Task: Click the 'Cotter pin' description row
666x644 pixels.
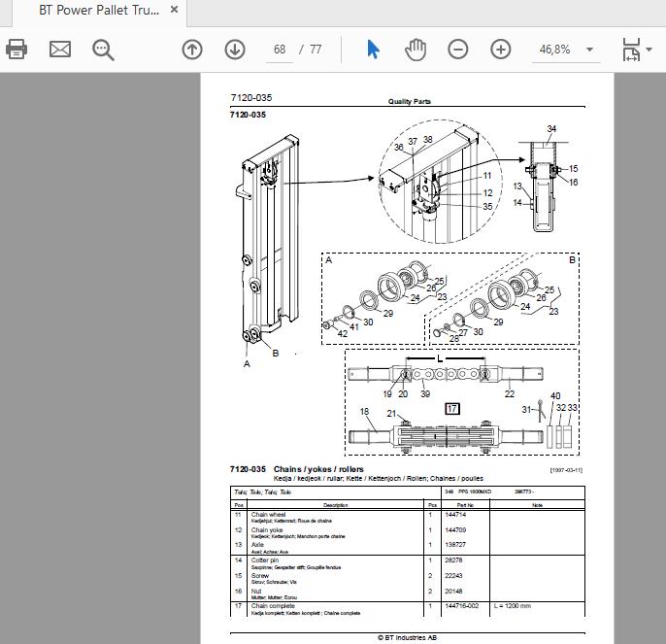Action: (336, 563)
